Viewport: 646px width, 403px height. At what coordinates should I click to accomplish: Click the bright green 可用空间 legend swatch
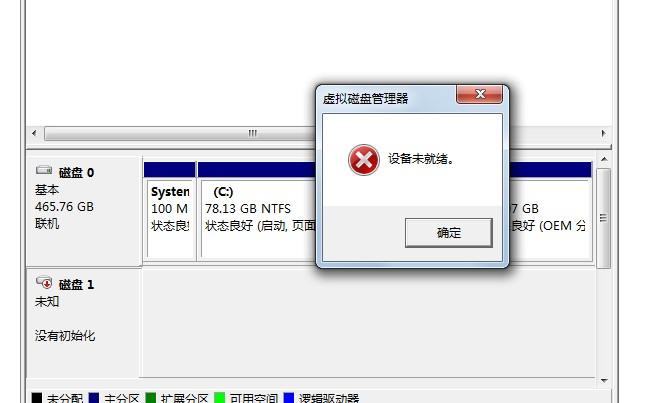[x=220, y=398]
